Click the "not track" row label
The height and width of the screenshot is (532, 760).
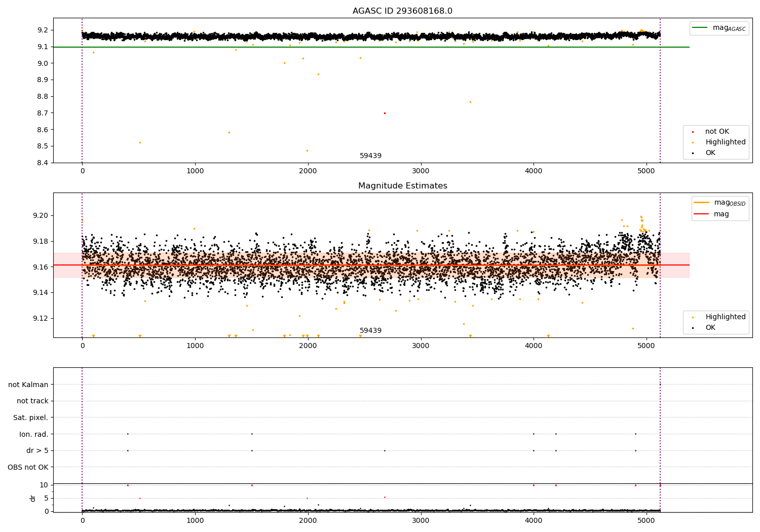coord(32,401)
